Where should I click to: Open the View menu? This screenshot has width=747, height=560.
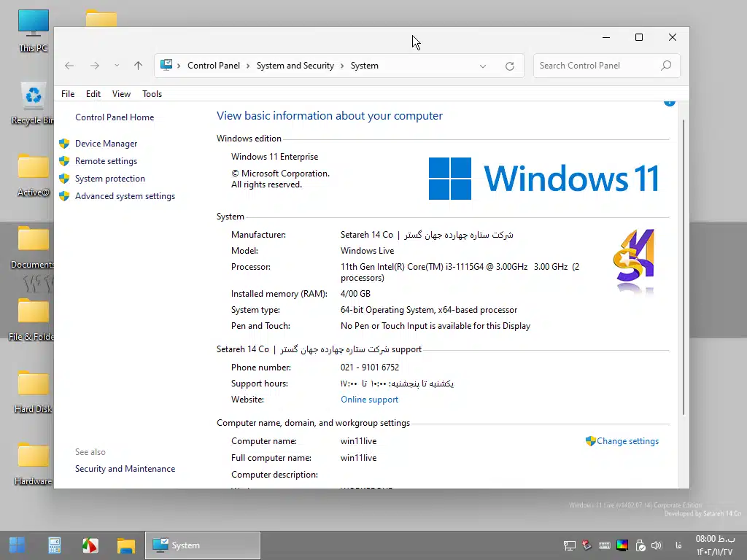pos(121,94)
